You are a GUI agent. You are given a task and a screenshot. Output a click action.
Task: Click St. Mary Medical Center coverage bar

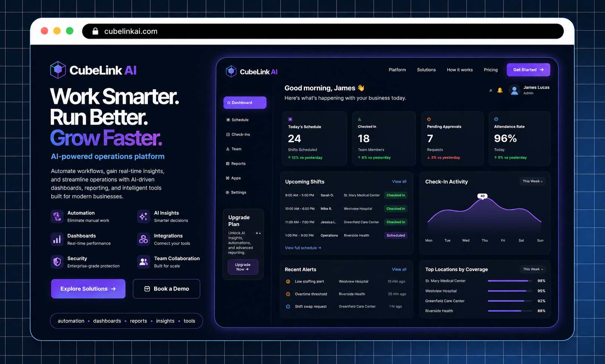510,281
